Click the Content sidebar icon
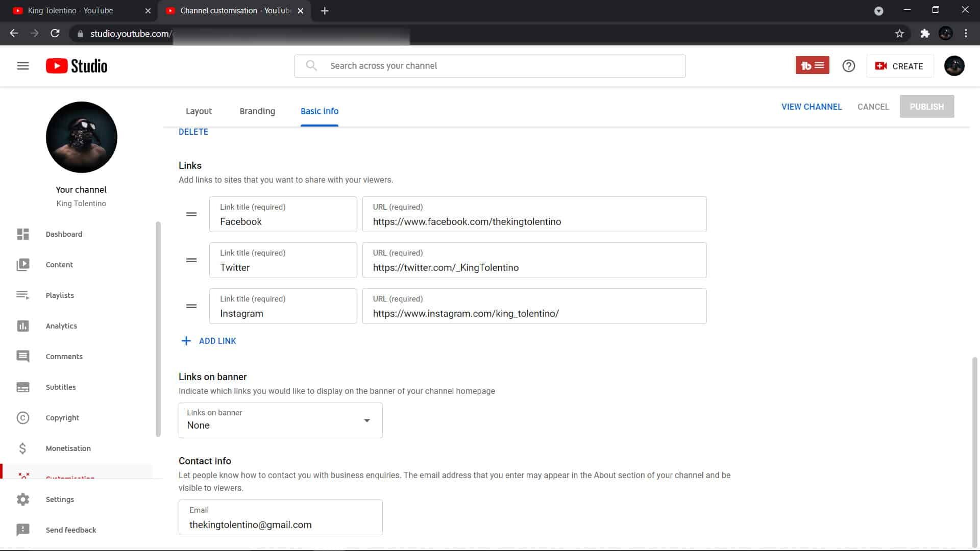This screenshot has width=980, height=551. 23,264
